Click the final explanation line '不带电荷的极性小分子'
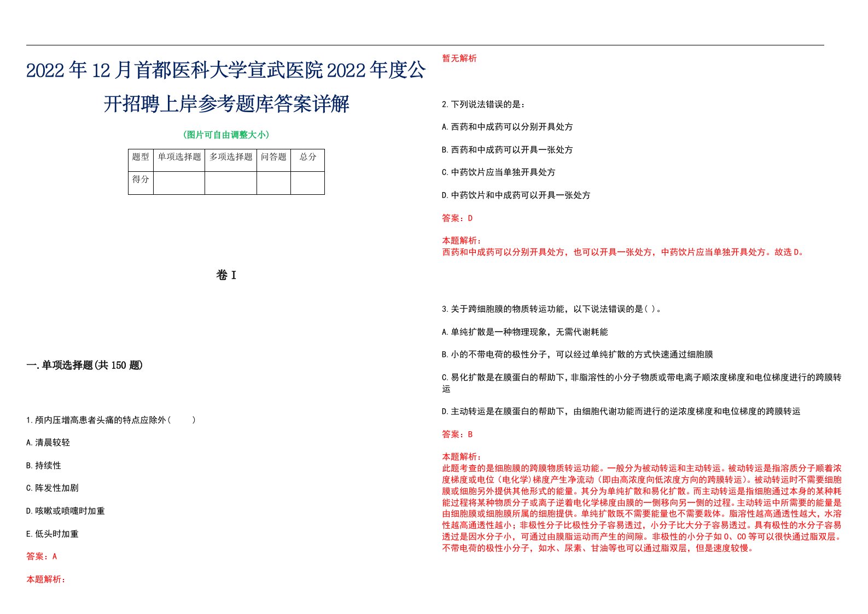The image size is (868, 614). point(598,548)
